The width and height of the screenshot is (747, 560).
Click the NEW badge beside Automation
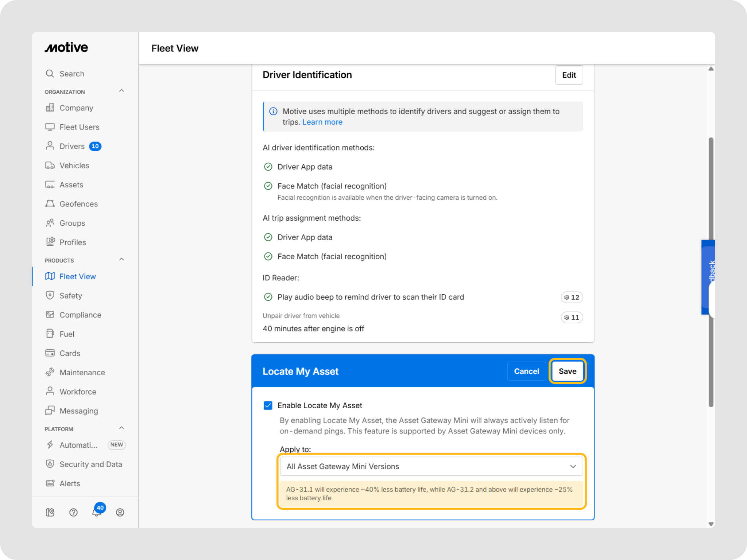pyautogui.click(x=117, y=445)
